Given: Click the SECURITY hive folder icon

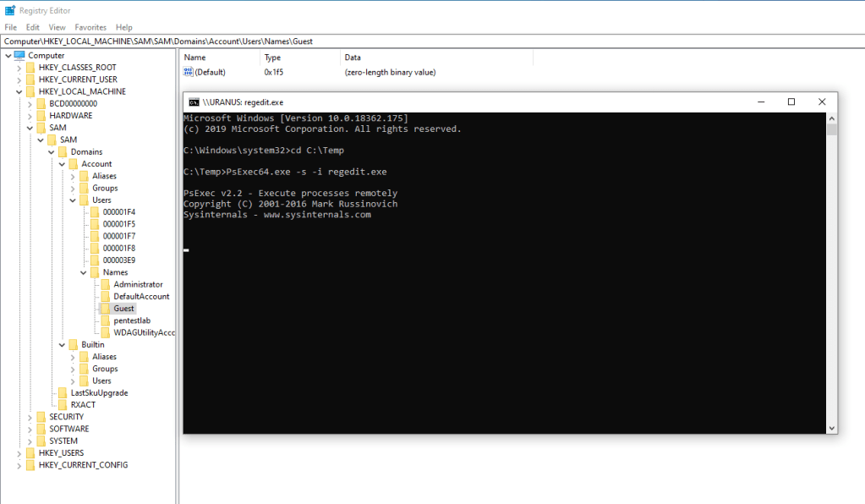Looking at the screenshot, I should (41, 417).
